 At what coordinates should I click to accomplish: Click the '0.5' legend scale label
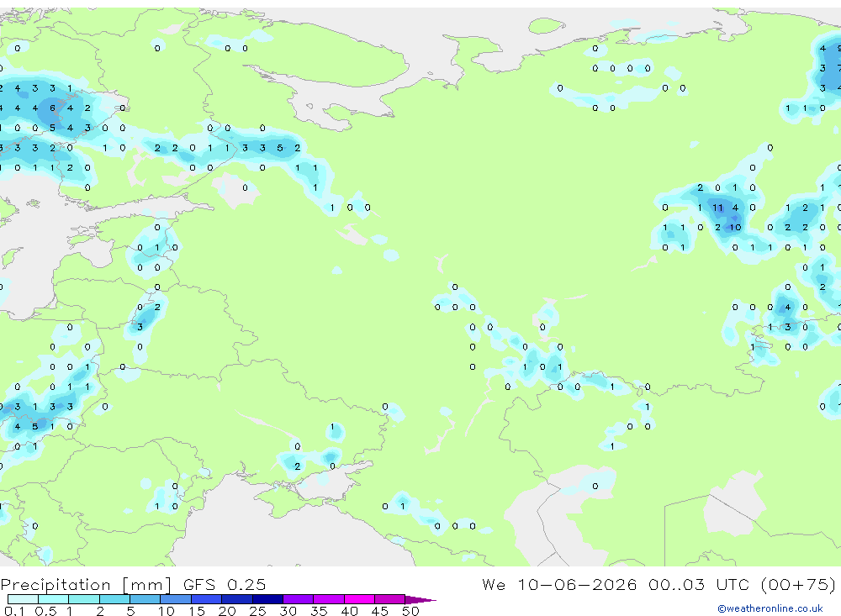[x=45, y=611]
